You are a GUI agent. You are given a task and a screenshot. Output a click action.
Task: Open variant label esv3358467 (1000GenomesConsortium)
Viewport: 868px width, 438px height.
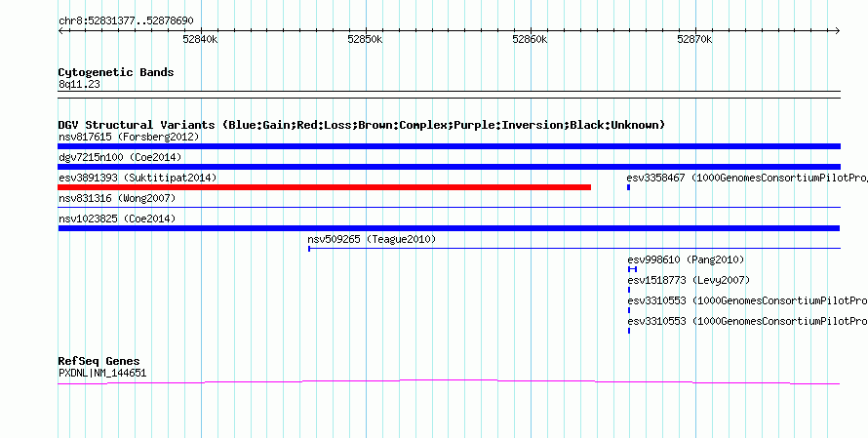tap(747, 178)
